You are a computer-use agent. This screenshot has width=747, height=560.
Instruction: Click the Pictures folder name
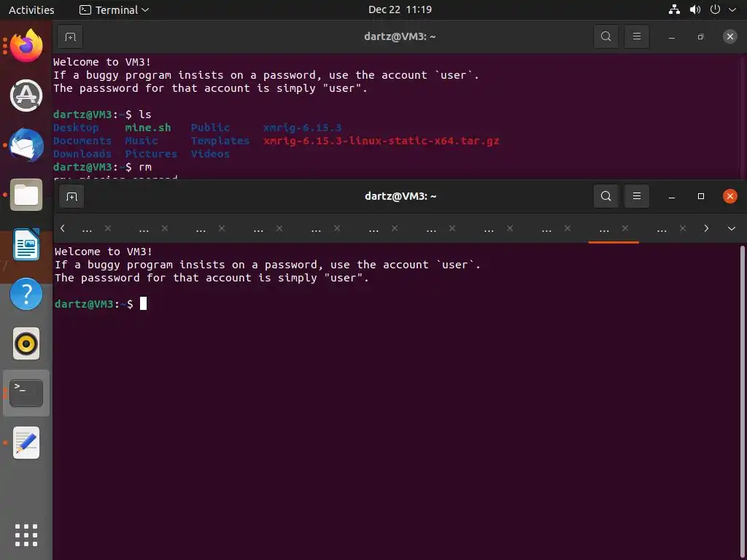pyautogui.click(x=151, y=154)
